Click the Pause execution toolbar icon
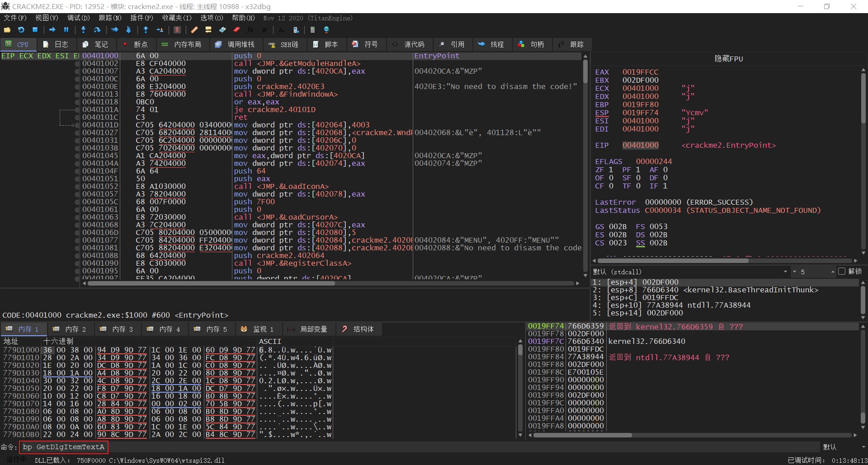Screen dimensions: 868x465 tap(66, 30)
